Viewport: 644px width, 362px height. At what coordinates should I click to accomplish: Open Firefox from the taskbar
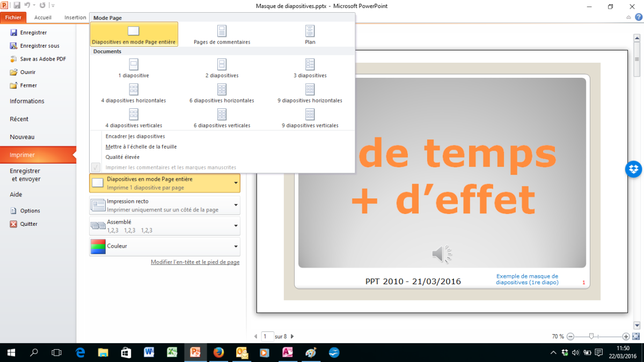(x=218, y=352)
